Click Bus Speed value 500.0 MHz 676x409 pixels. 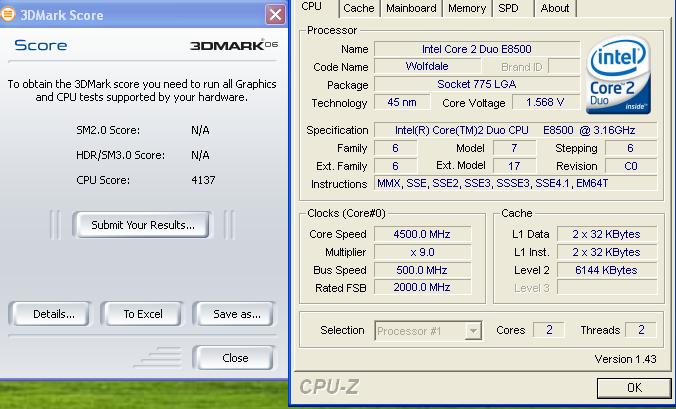[x=422, y=270]
